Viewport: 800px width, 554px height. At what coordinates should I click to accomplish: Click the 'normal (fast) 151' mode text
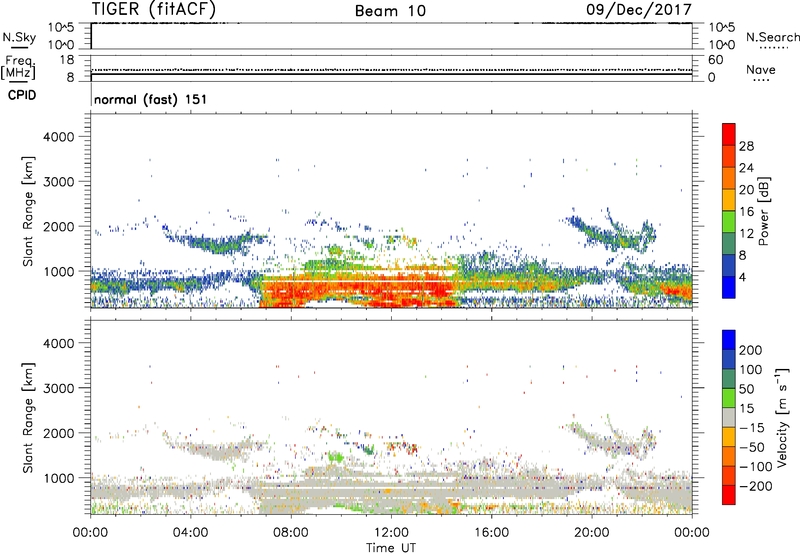pyautogui.click(x=151, y=99)
